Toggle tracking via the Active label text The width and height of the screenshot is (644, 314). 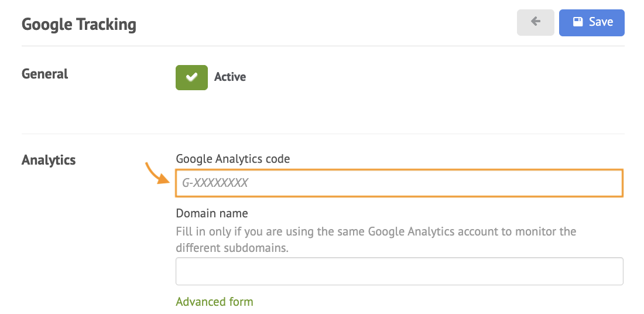230,77
